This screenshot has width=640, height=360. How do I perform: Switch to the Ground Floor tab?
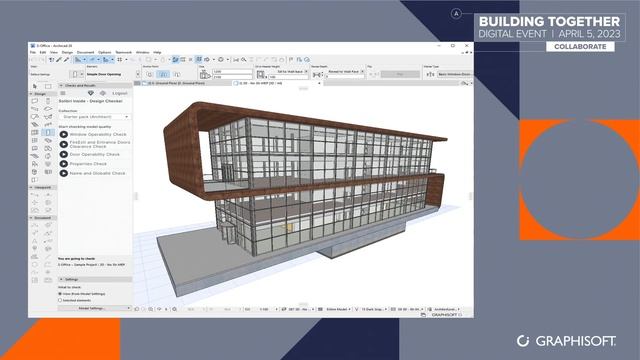[x=176, y=83]
